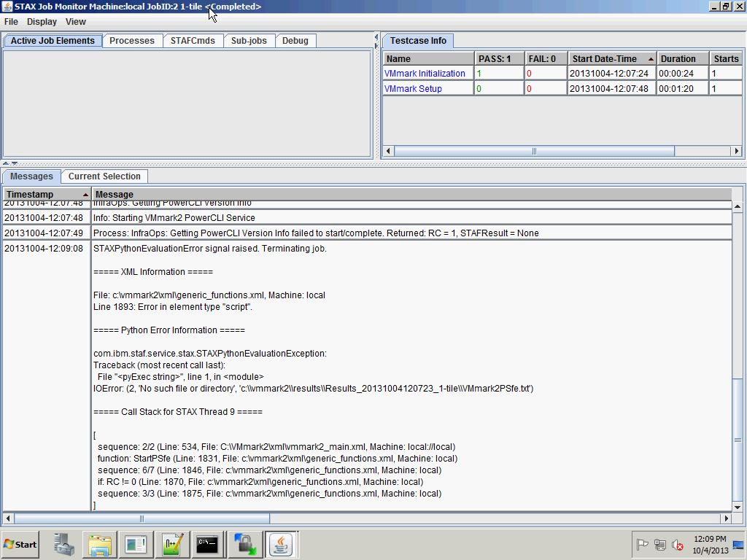747x560 pixels.
Task: Open the Display menu
Action: click(42, 21)
